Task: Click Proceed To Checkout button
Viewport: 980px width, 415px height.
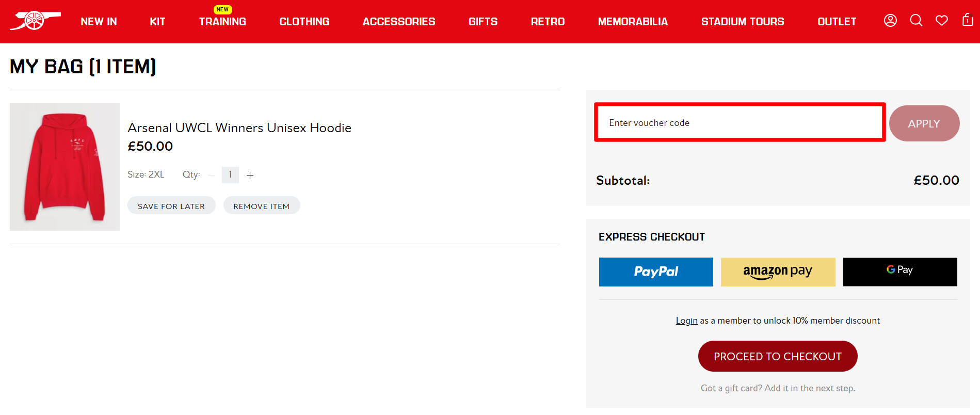Action: click(778, 356)
